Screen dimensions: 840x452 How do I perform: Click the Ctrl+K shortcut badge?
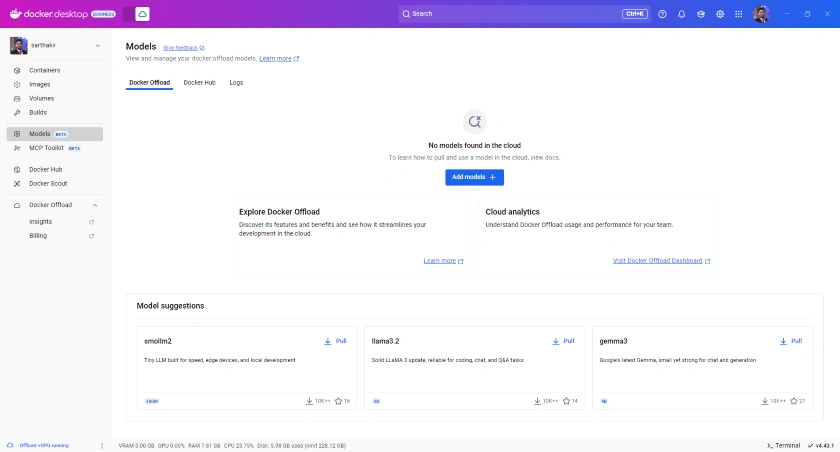[x=635, y=14]
